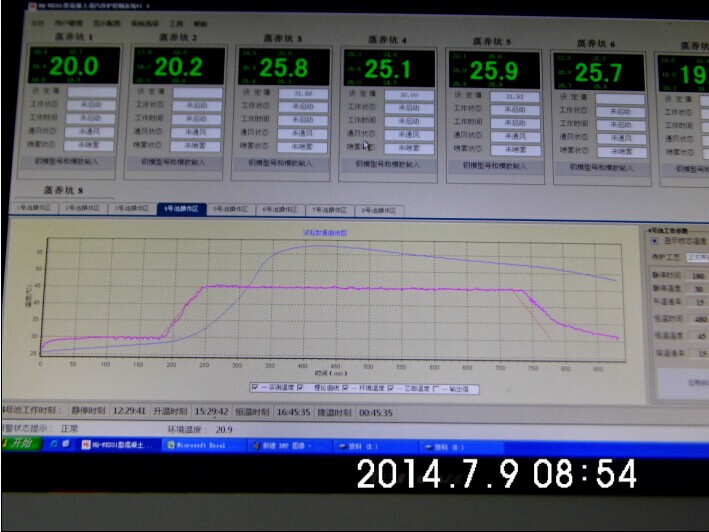This screenshot has width=709, height=532.
Task: Select the 2号池操作区 tab
Action: (80, 208)
